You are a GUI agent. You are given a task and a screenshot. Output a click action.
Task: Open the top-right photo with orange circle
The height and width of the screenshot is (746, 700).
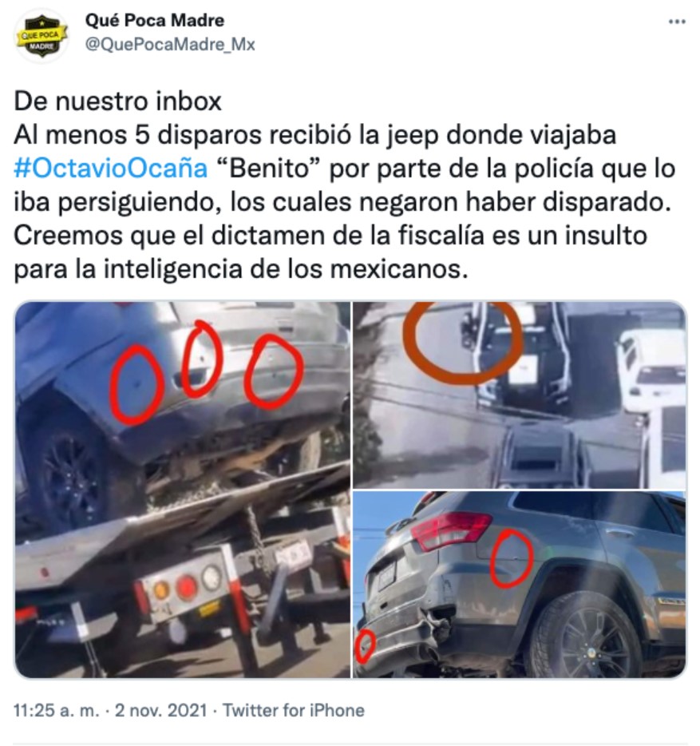pos(520,395)
